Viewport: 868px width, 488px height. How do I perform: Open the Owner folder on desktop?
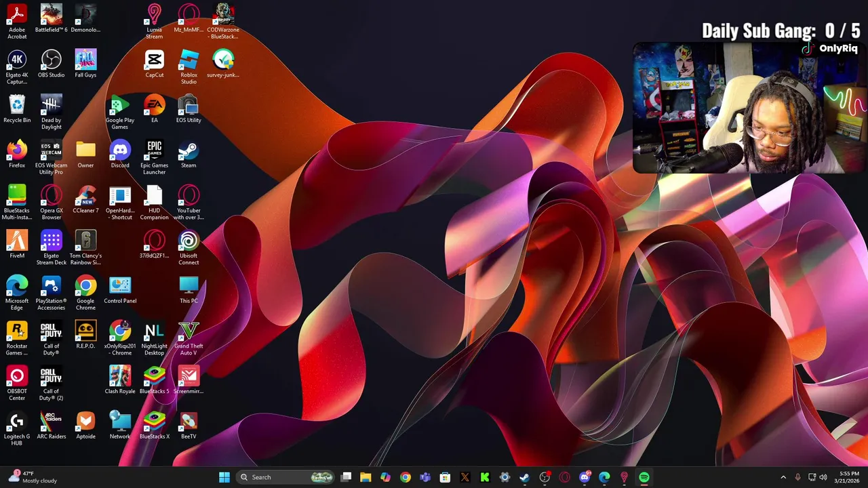tap(85, 155)
